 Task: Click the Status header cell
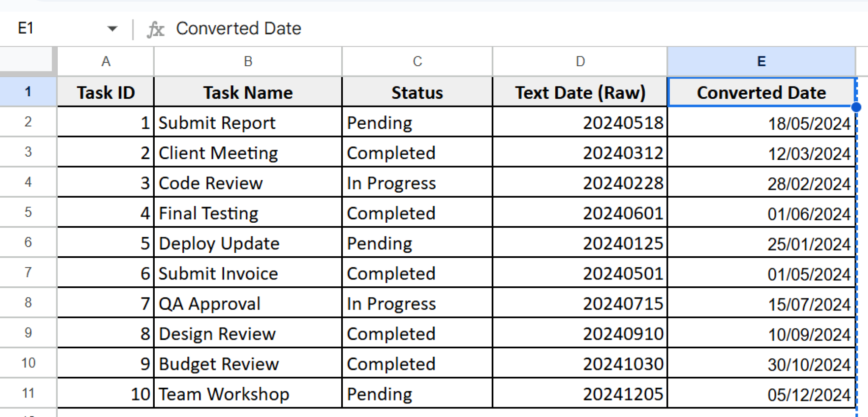point(417,92)
